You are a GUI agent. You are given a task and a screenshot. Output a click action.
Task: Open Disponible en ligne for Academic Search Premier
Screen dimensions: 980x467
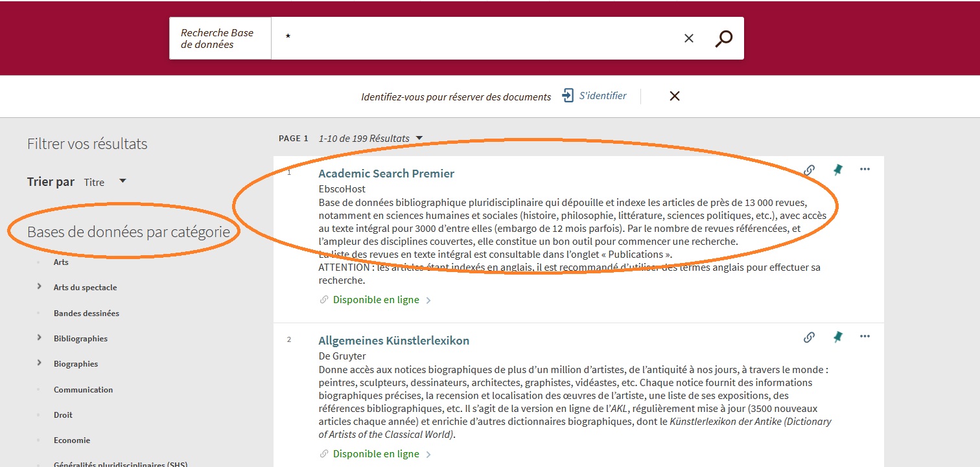pos(376,300)
